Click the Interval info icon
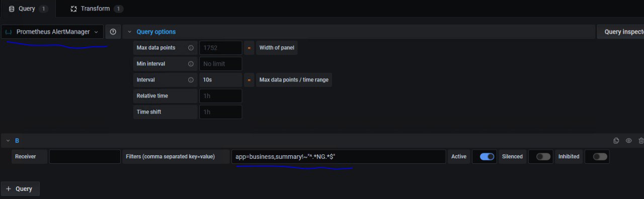Screen dimensions: 644x199 [191, 80]
